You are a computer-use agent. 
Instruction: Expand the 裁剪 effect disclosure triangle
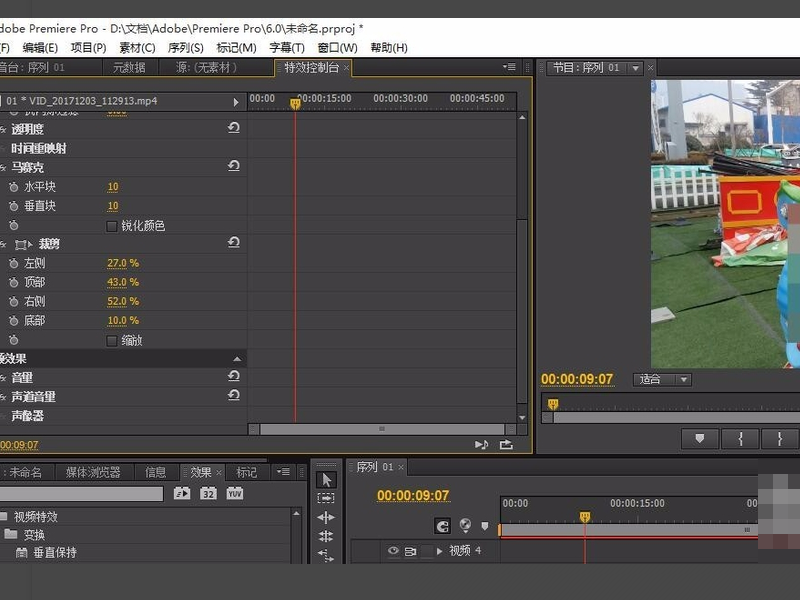pyautogui.click(x=30, y=245)
